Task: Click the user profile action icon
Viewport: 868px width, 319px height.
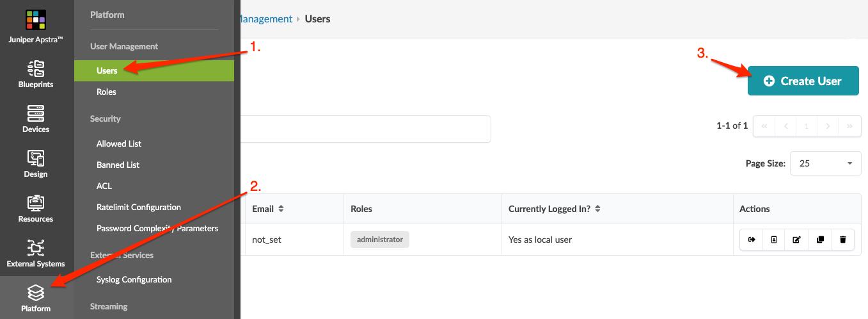Action: point(774,240)
